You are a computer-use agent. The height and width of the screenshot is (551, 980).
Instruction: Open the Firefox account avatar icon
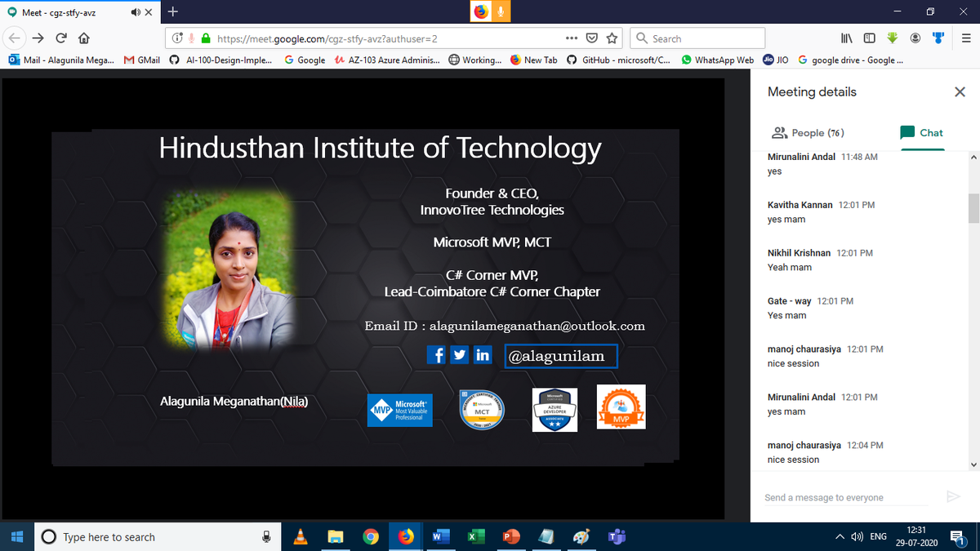click(x=915, y=38)
